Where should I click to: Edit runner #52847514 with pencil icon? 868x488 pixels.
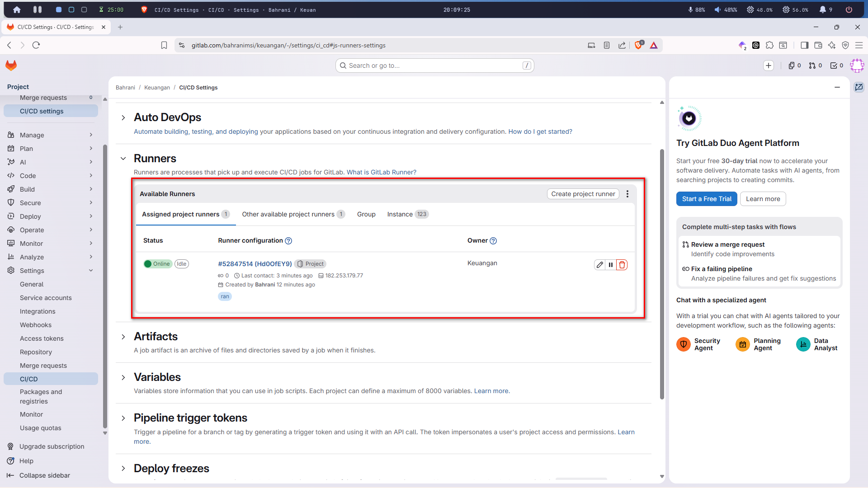tap(599, 265)
